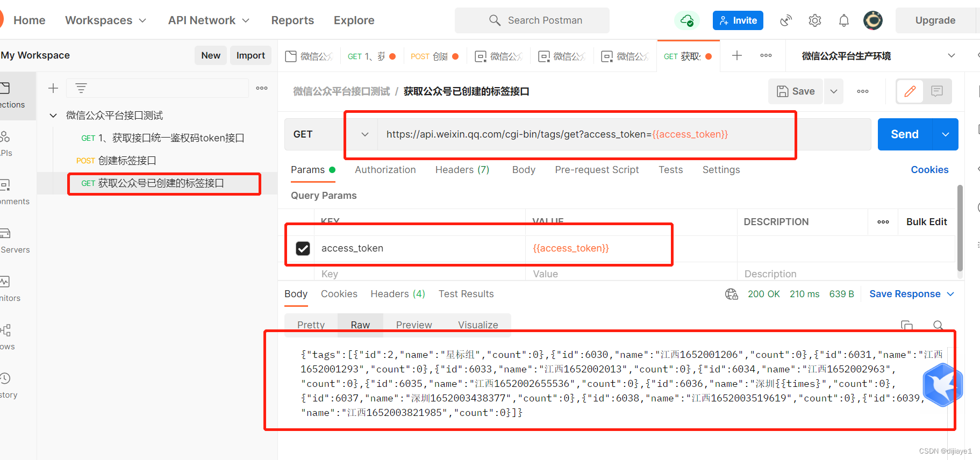The height and width of the screenshot is (460, 980).
Task: Copy the response body to clipboard
Action: pyautogui.click(x=907, y=325)
